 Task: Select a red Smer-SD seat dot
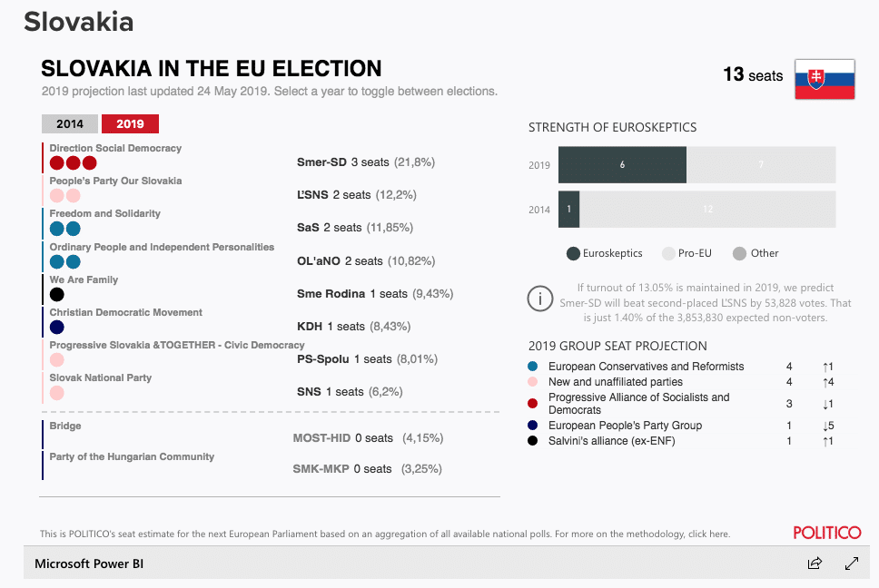click(x=56, y=162)
